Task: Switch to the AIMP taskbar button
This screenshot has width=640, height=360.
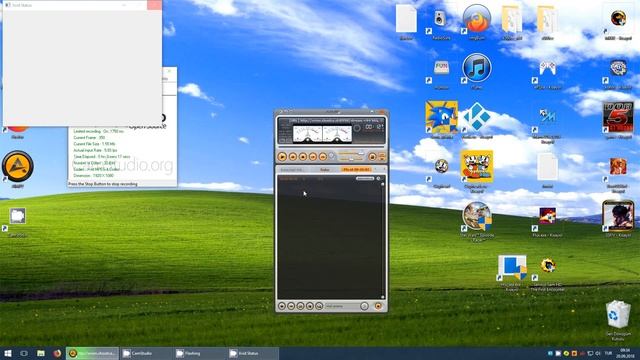Action: tap(93, 353)
